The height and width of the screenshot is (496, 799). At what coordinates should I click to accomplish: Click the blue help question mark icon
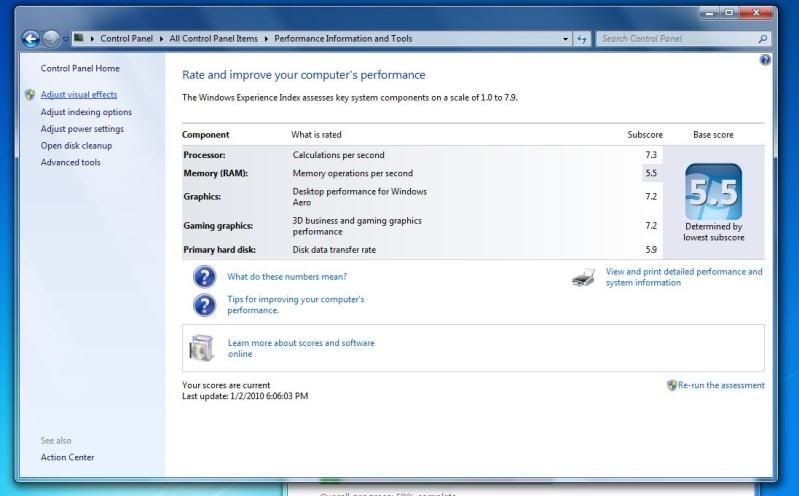point(765,60)
